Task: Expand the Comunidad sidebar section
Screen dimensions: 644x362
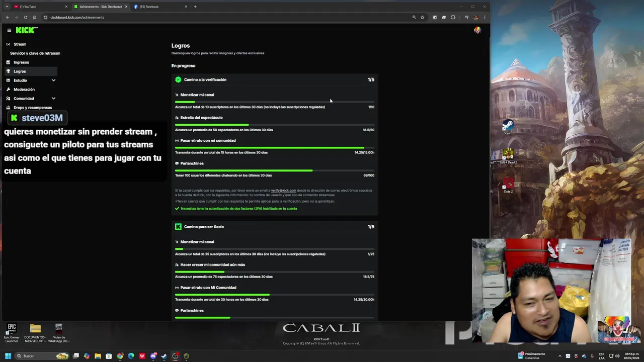Action: coord(30,99)
